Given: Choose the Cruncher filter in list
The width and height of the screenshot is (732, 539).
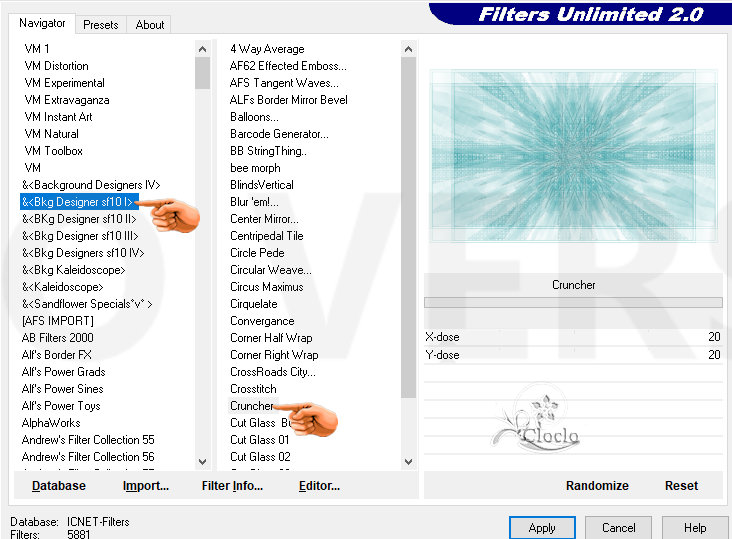Looking at the screenshot, I should coord(251,406).
